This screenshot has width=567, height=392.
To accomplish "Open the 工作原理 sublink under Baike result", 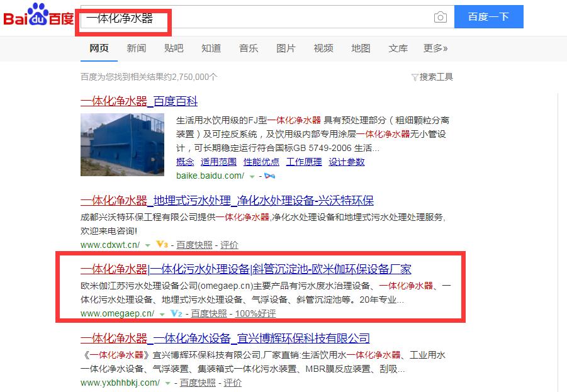I will [x=304, y=162].
